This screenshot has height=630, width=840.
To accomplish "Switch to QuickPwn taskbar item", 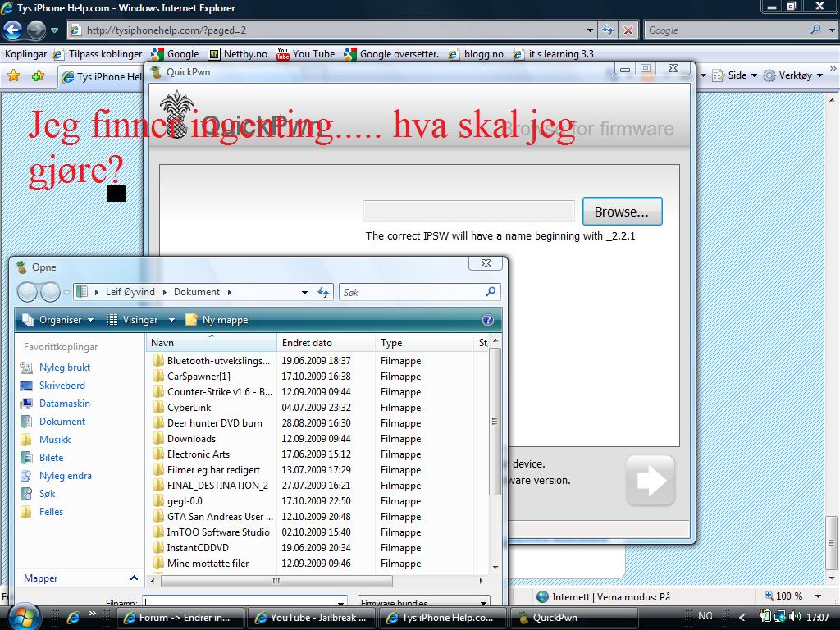I will (x=575, y=618).
